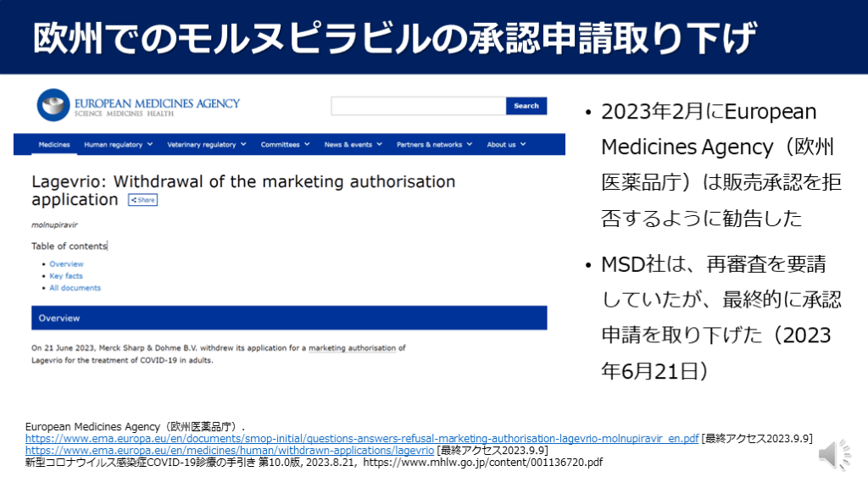The image size is (868, 488).
Task: Click the Share button beside the Lagevrio title
Action: pyautogui.click(x=142, y=200)
